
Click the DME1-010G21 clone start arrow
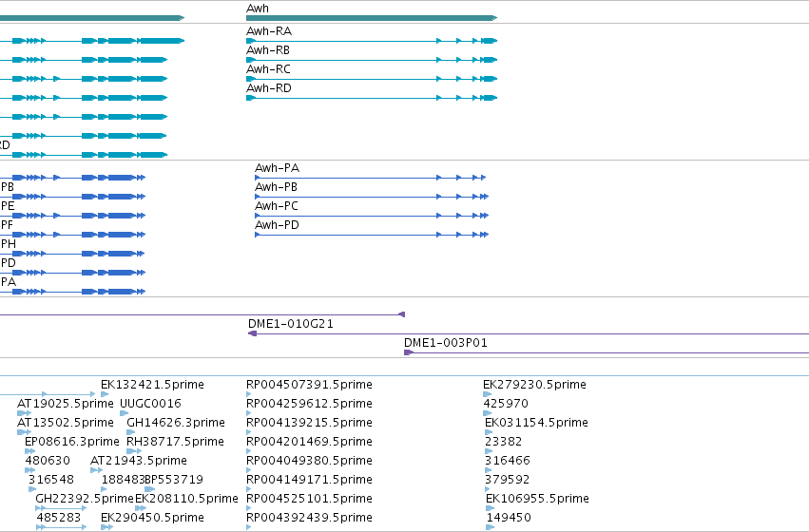[x=252, y=333]
